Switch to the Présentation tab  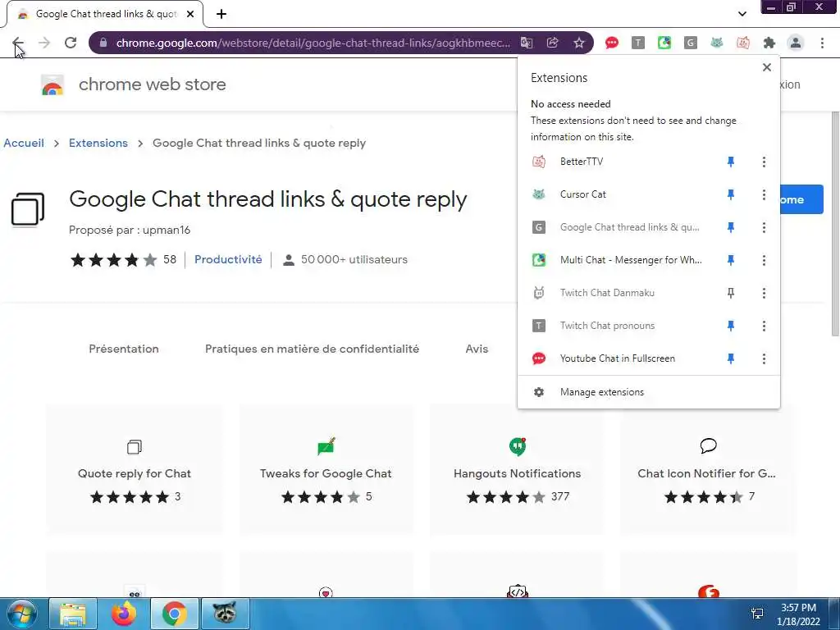[x=124, y=349]
